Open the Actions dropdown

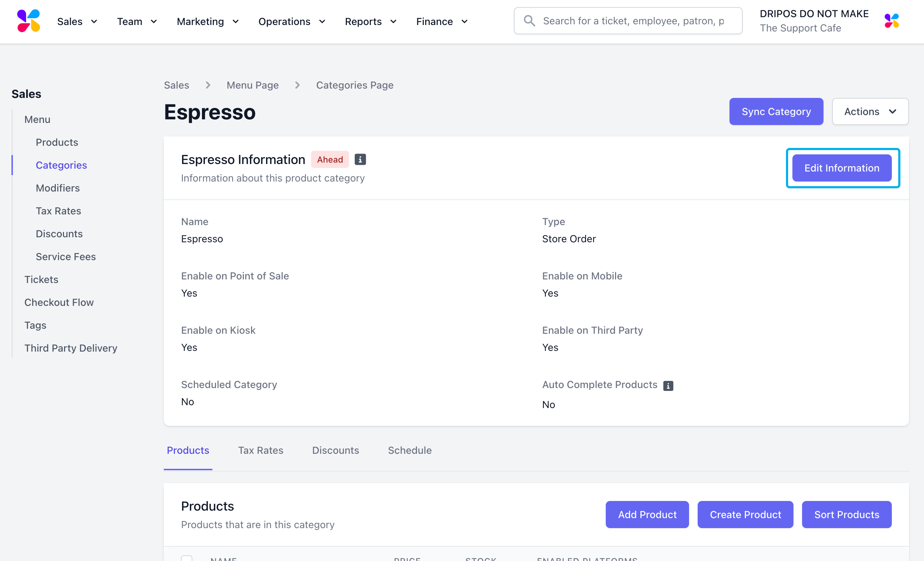tap(870, 112)
